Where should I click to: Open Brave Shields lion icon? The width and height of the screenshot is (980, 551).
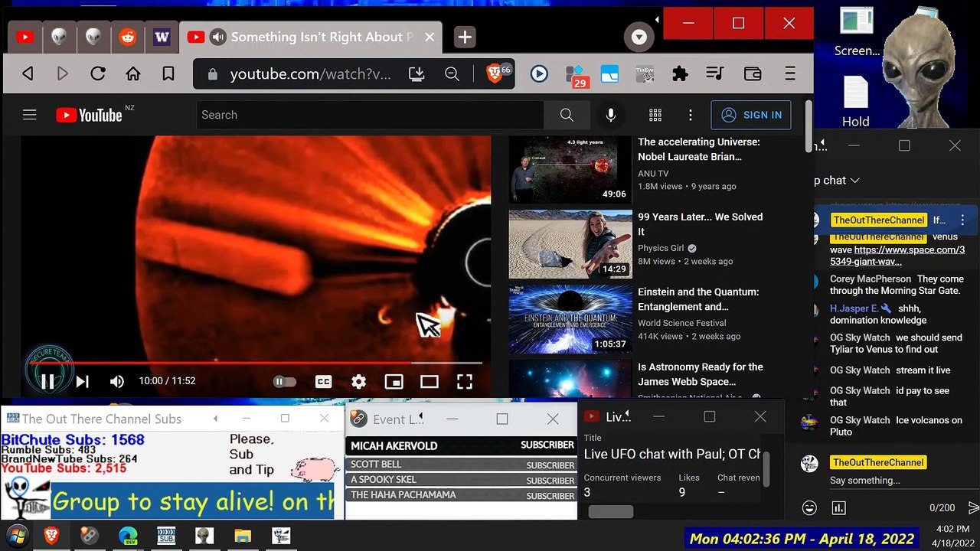[x=495, y=74]
